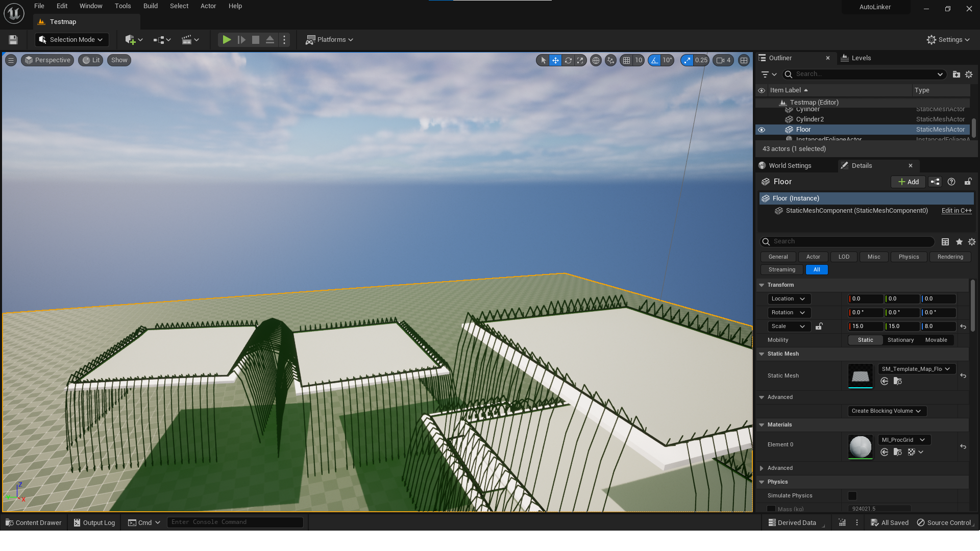Click in the Outliner search field
Image resolution: width=980 pixels, height=551 pixels.
pos(865,74)
